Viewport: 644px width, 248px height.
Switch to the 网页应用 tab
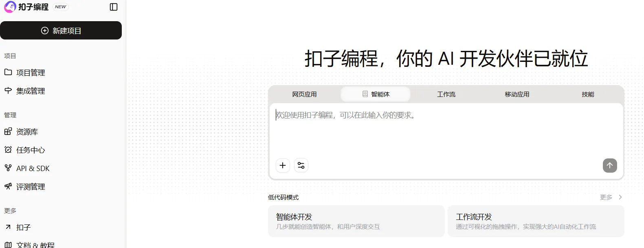304,94
